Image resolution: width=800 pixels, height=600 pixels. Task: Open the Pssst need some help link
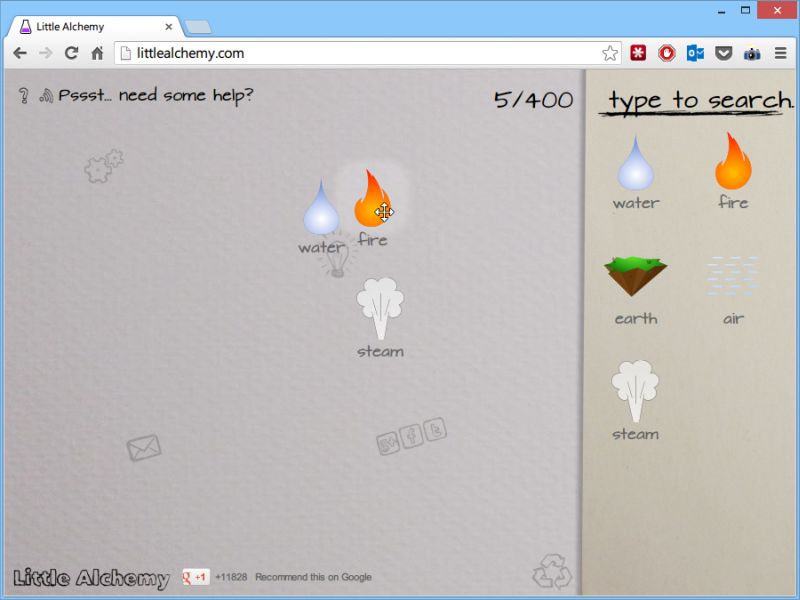156,95
